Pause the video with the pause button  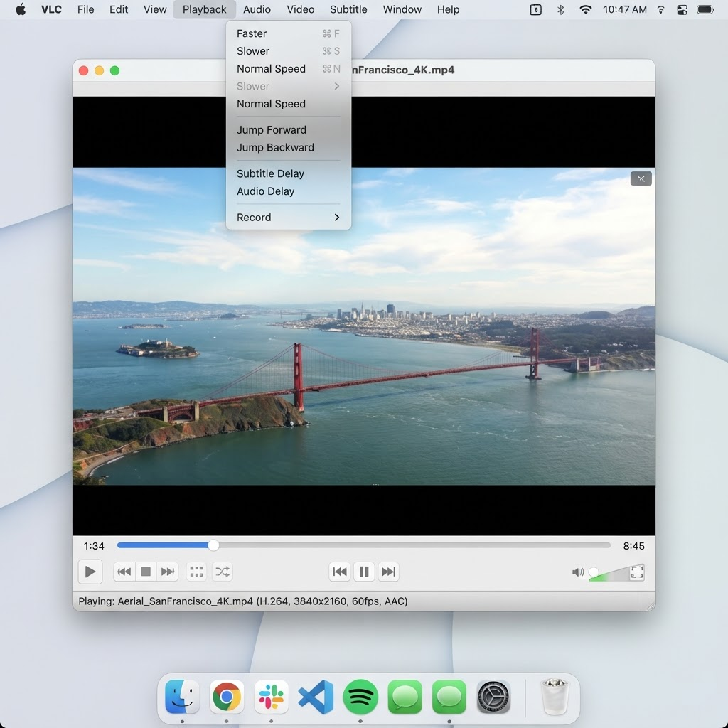[x=364, y=572]
